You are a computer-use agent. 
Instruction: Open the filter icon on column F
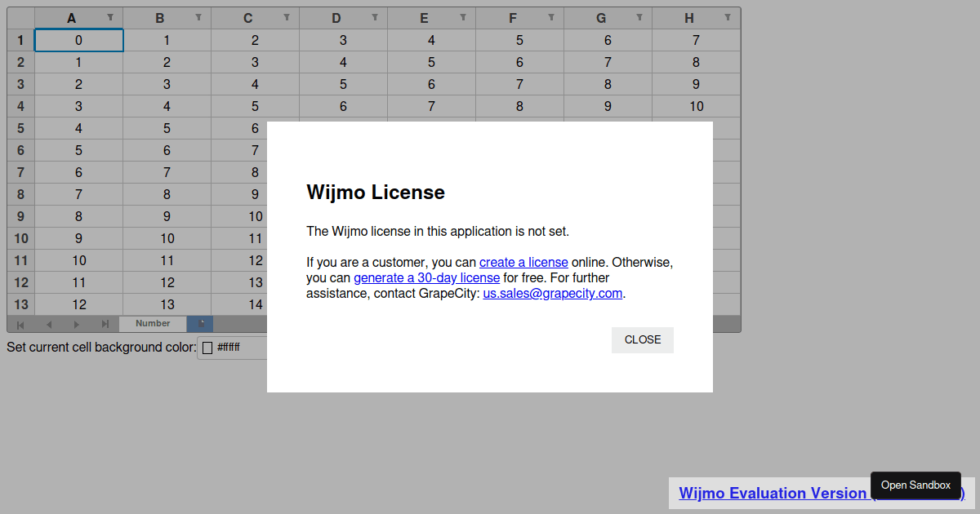coord(551,18)
